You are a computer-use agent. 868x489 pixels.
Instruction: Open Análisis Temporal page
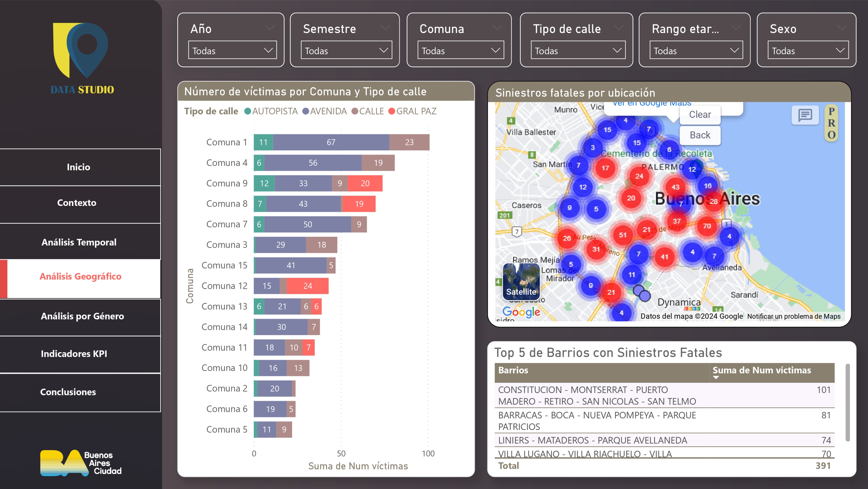pyautogui.click(x=80, y=242)
